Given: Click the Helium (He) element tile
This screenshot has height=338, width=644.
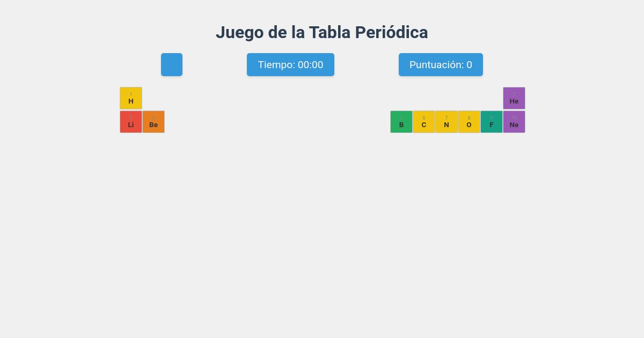Looking at the screenshot, I should pyautogui.click(x=514, y=98).
